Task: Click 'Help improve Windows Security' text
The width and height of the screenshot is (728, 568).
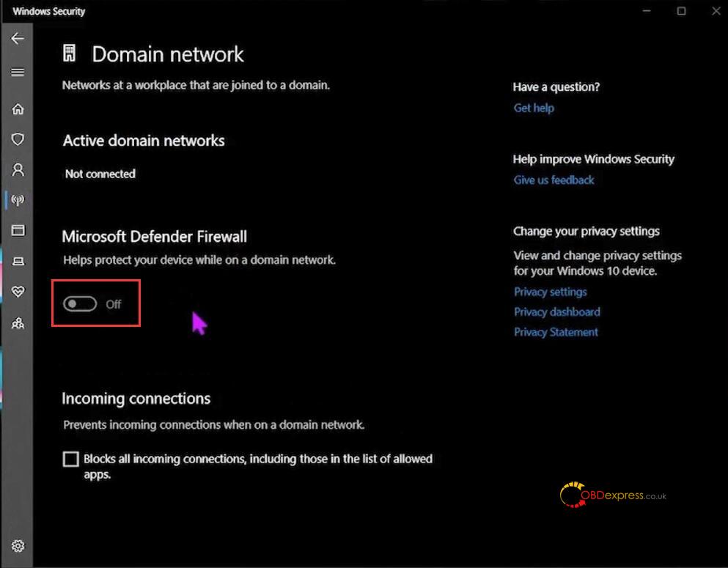Action: click(593, 159)
